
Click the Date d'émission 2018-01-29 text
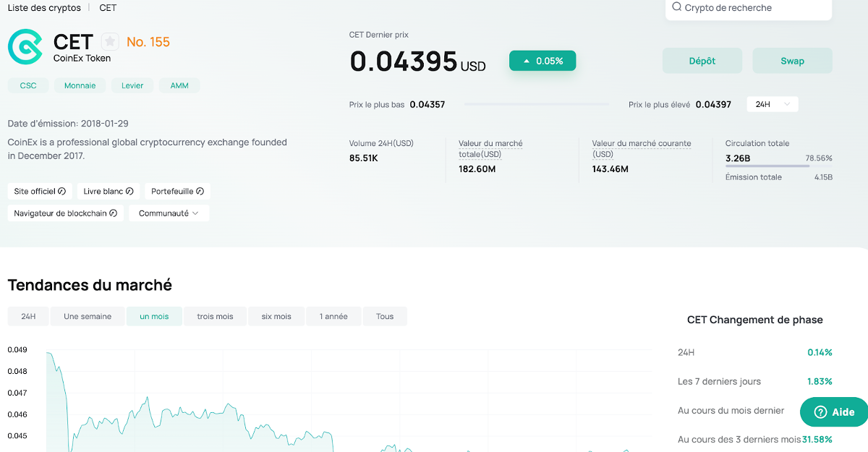[x=68, y=124]
